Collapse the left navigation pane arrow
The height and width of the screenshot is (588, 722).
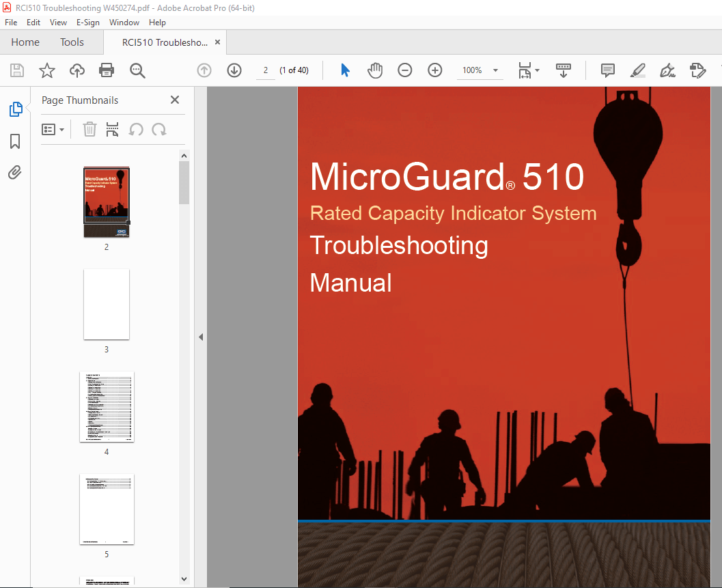[x=200, y=337]
